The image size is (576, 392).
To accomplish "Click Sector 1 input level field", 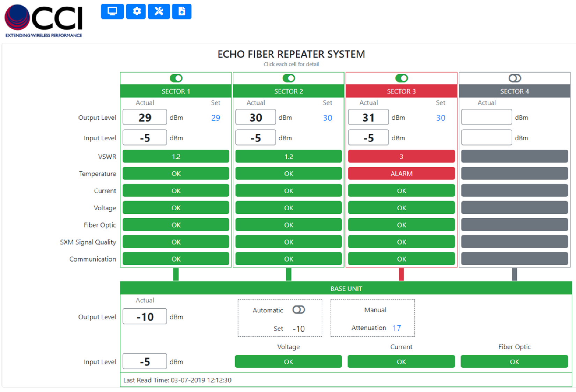I will (x=145, y=137).
